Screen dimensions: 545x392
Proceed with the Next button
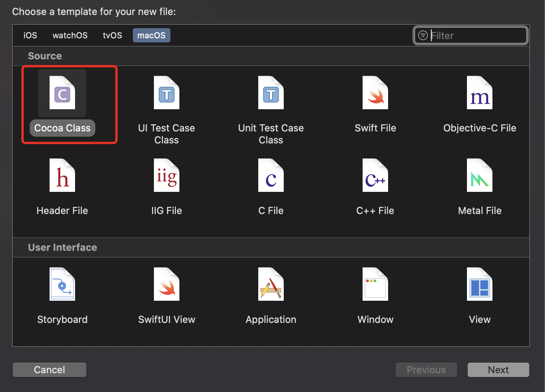tap(498, 370)
